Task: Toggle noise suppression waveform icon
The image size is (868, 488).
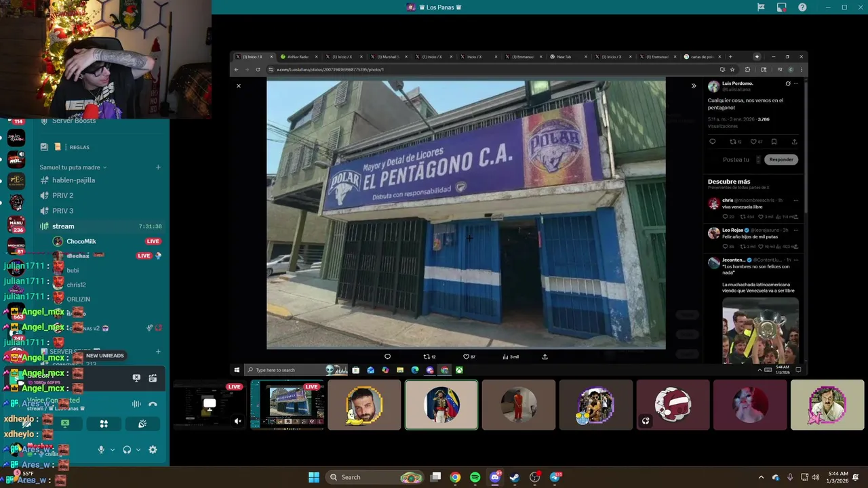Action: click(136, 404)
